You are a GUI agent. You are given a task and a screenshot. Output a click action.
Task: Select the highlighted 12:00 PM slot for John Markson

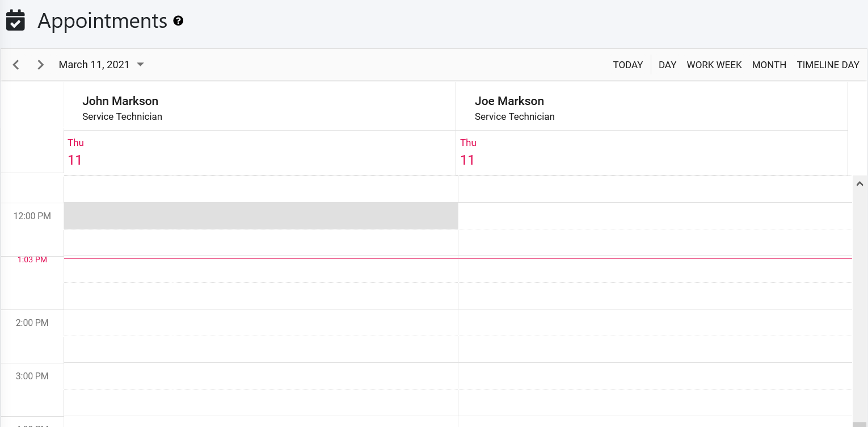(261, 216)
